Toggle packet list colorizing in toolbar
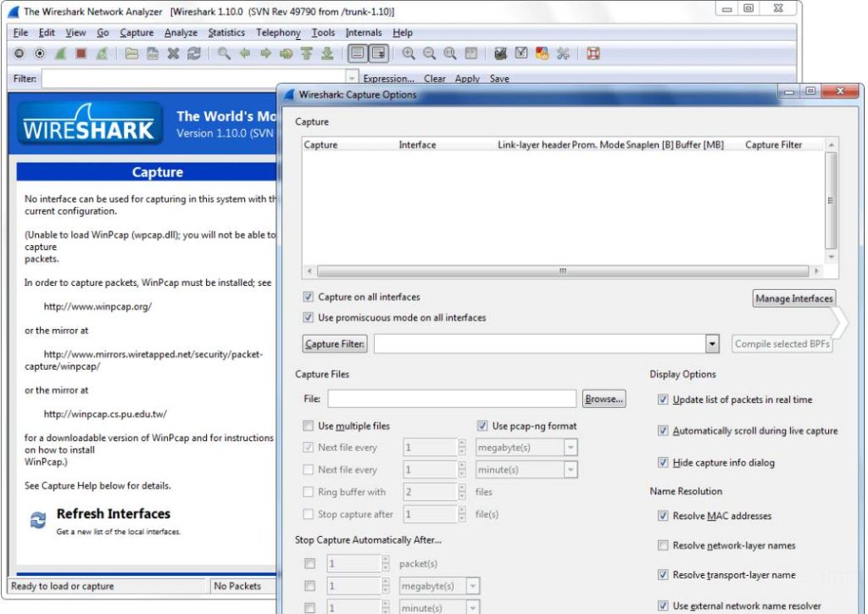 (358, 53)
